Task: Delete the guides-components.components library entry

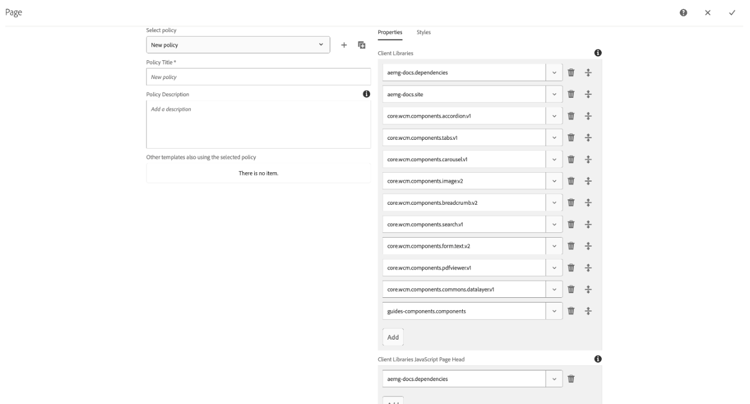Action: click(x=571, y=311)
